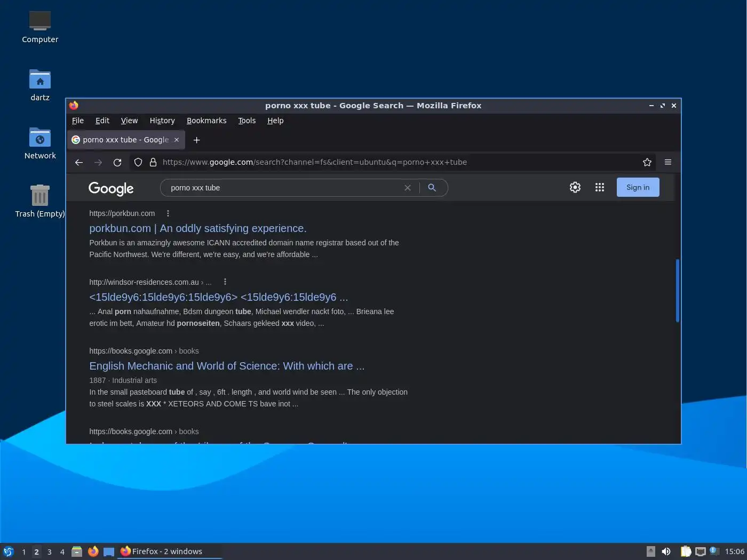Switch to workspace 4
This screenshot has width=747, height=560.
tap(62, 552)
